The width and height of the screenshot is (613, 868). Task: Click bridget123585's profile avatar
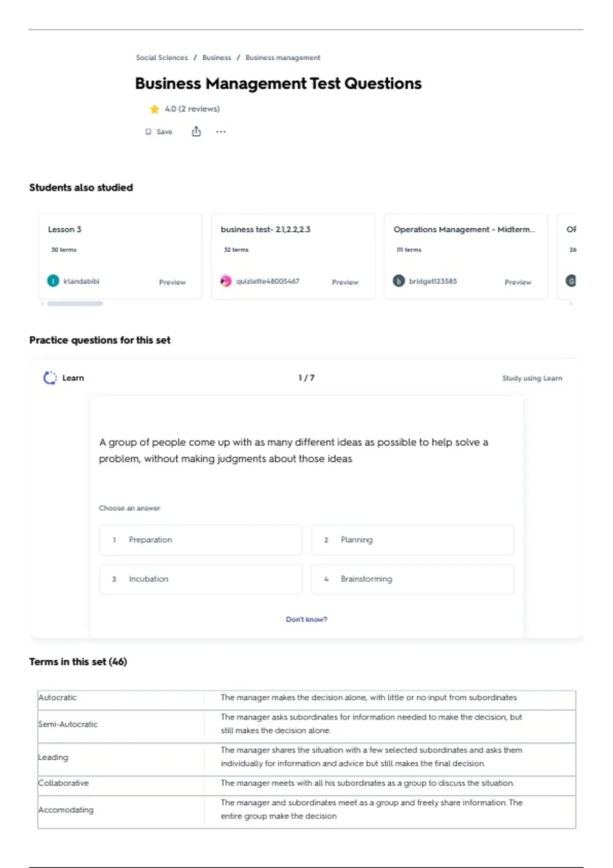398,281
